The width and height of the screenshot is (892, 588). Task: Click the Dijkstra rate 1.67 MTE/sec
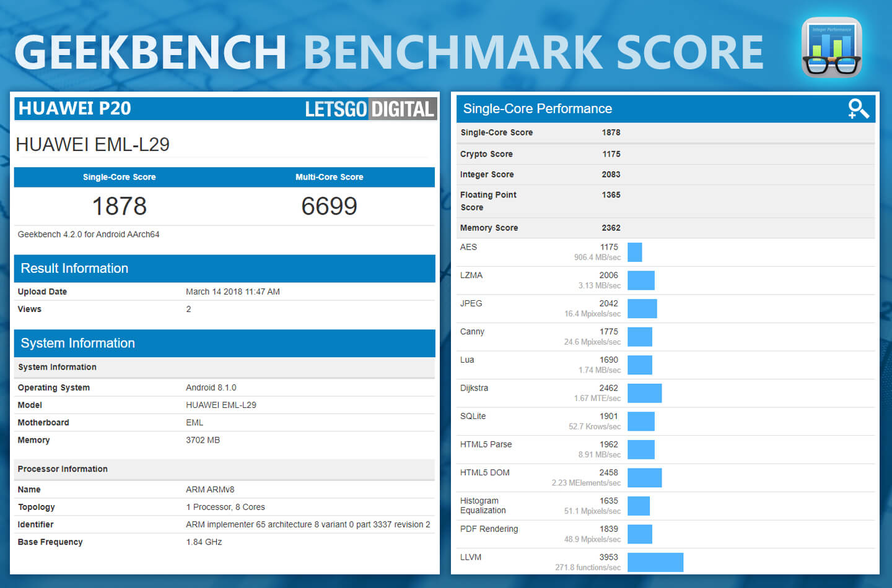[x=597, y=399]
